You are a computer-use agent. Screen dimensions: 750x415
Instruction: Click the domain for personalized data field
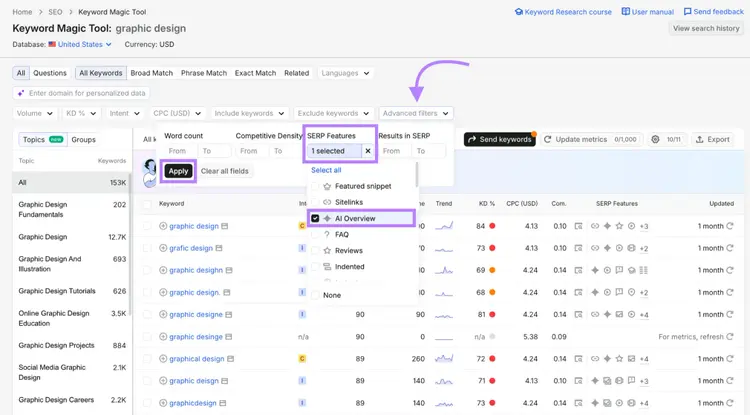pos(81,93)
